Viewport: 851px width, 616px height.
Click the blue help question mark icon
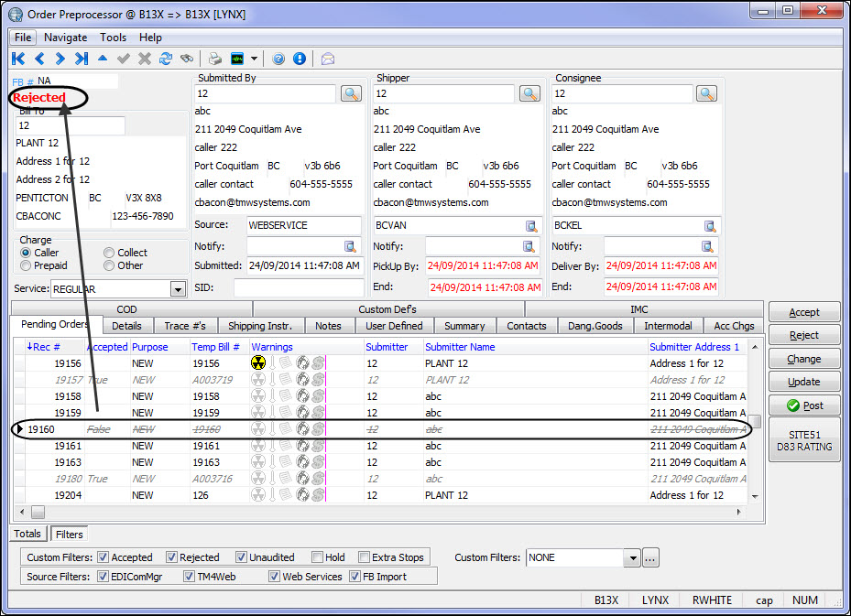coord(278,59)
